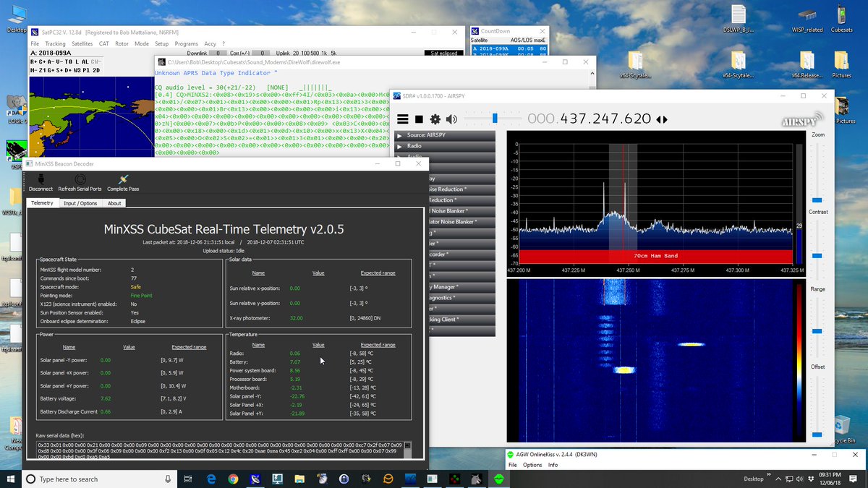Mute audio with the SDR# speaker icon
Image resolution: width=868 pixels, height=488 pixels.
click(x=451, y=119)
